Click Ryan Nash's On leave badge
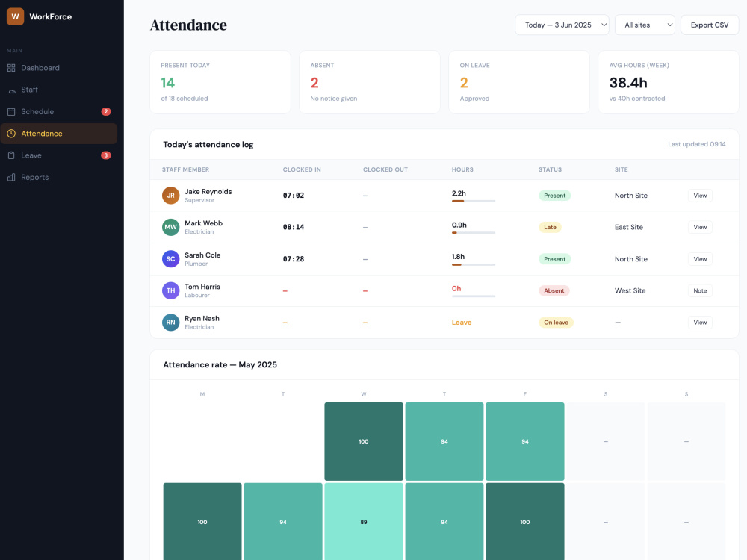Screen dimensions: 747x560 [556, 323]
